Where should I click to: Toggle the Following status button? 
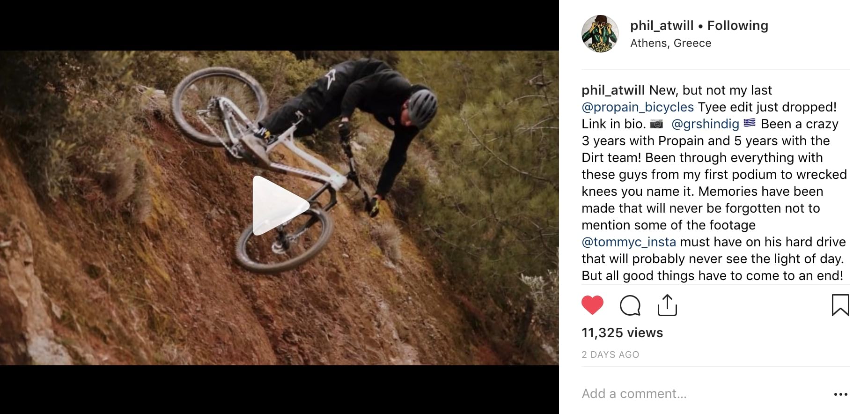738,25
